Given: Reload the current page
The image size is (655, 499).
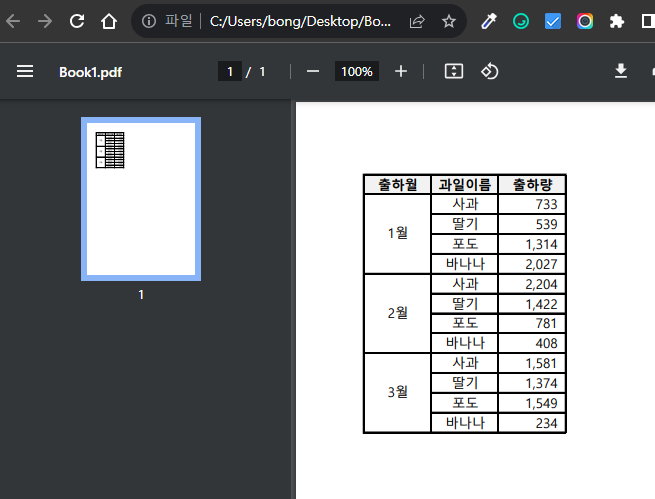Looking at the screenshot, I should coord(77,21).
